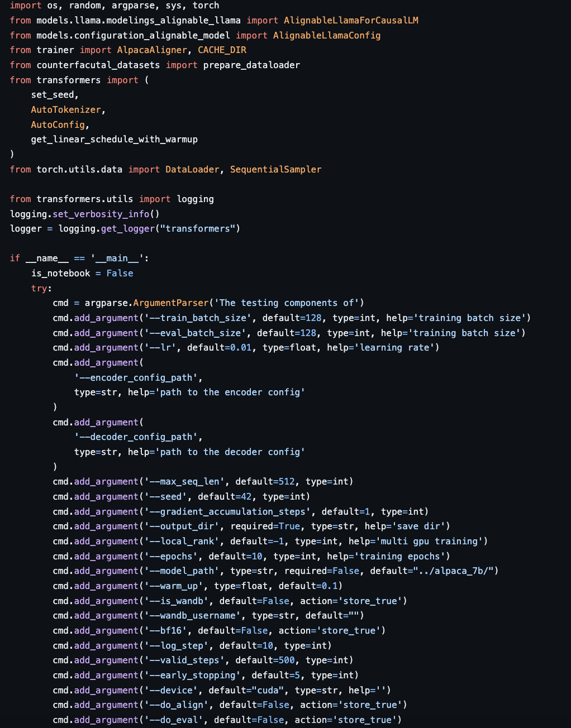The width and height of the screenshot is (571, 728).
Task: Click the is_notebook variable assignment
Action: coord(60,273)
